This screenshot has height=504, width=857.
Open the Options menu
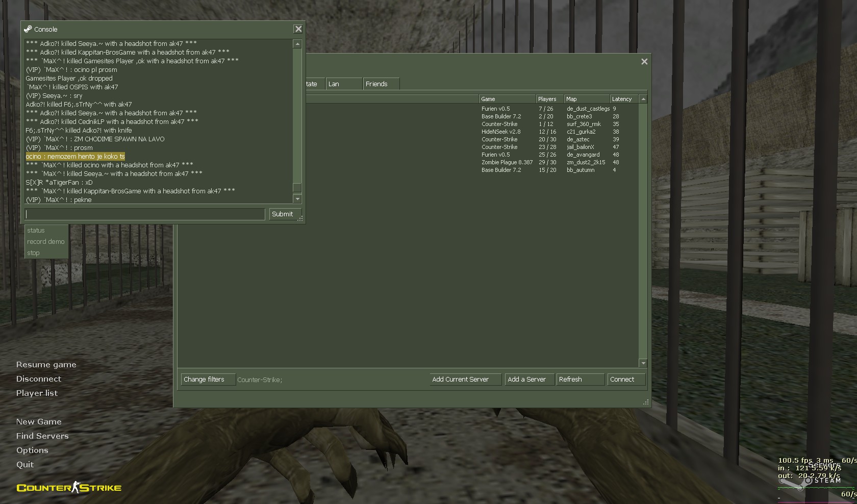[32, 450]
